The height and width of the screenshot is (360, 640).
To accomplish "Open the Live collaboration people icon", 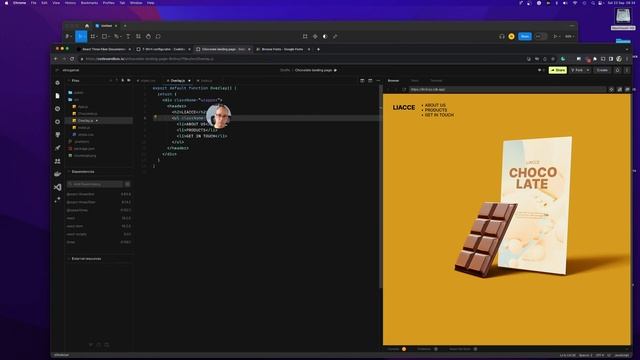I will coord(58,161).
